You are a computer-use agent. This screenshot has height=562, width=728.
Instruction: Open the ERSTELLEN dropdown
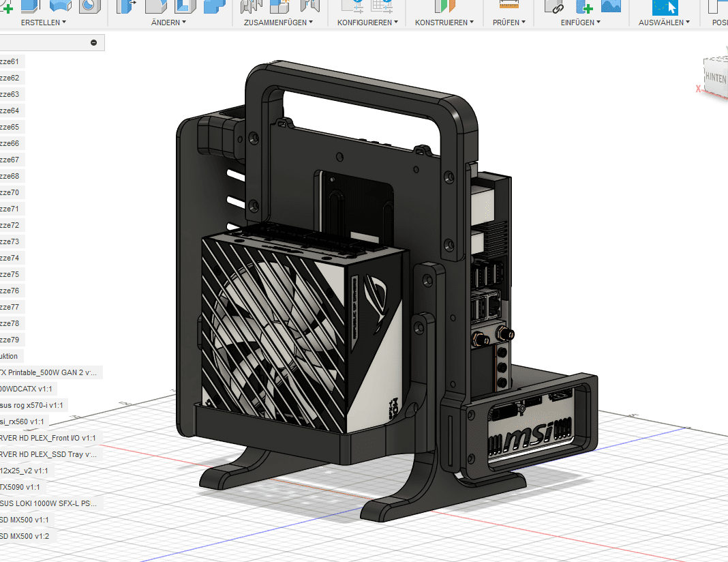click(x=43, y=23)
